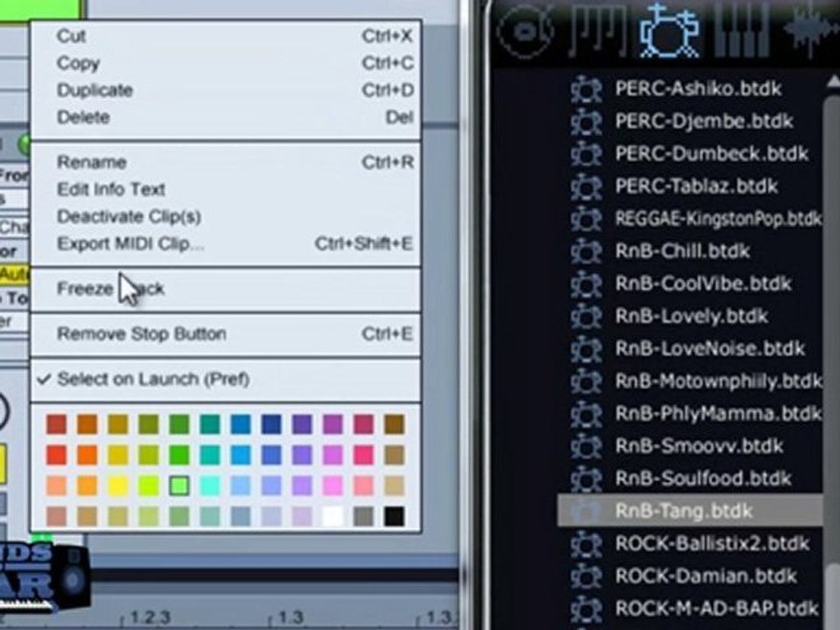Click drum icon beside REGGAE-KingstonPop.btdk
This screenshot has height=630, width=840.
point(586,219)
